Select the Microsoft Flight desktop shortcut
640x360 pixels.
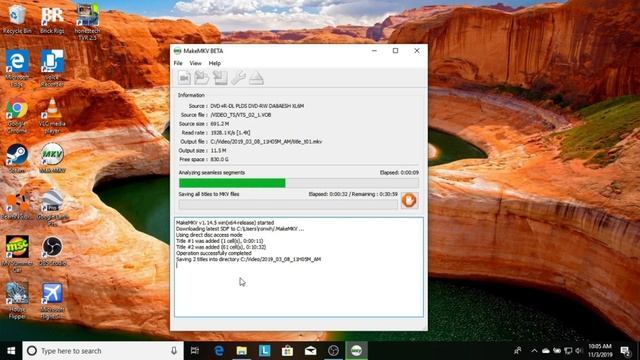(52, 300)
